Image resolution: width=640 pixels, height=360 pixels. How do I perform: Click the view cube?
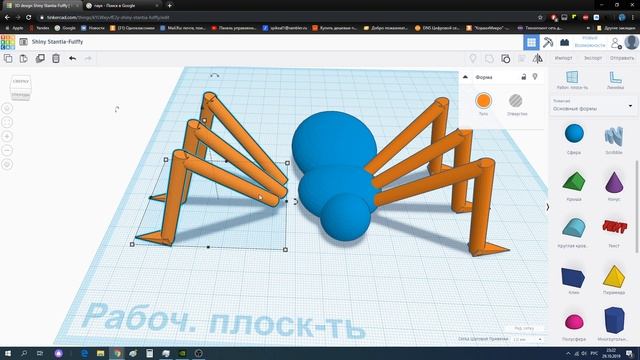click(20, 87)
